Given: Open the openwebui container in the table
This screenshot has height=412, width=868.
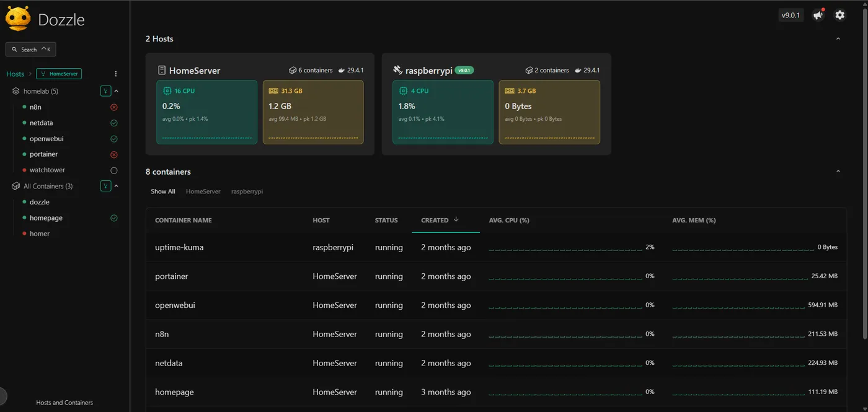Looking at the screenshot, I should [175, 305].
